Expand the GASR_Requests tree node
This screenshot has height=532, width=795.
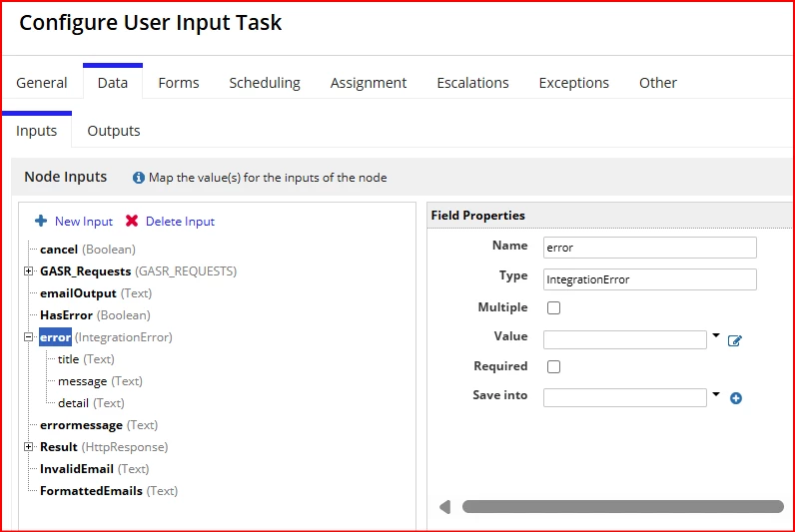[x=28, y=271]
